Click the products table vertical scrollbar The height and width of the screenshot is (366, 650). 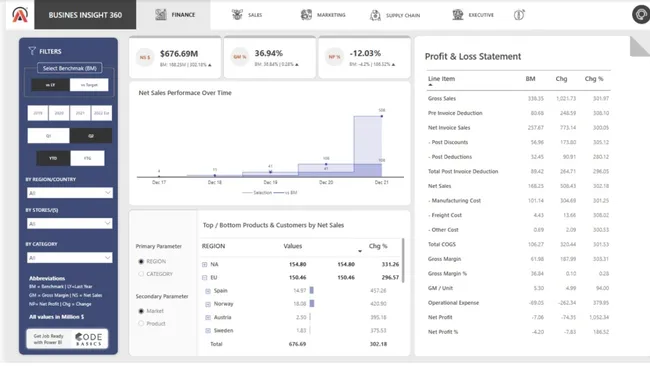[x=403, y=260]
